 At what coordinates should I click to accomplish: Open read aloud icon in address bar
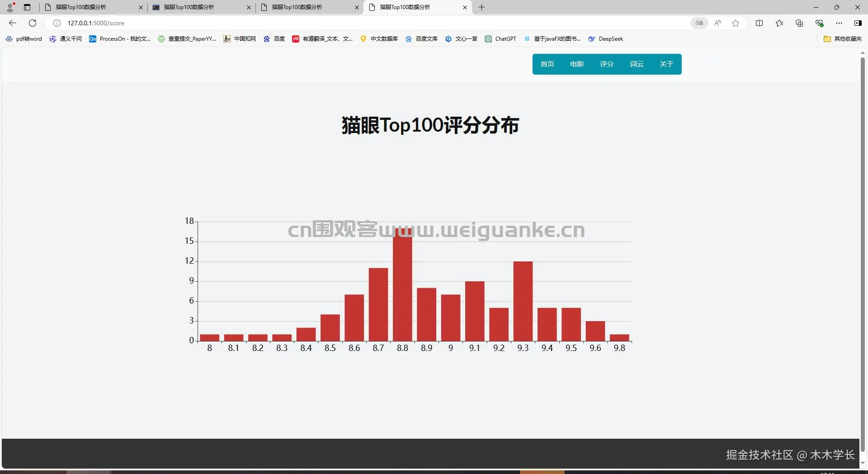717,23
